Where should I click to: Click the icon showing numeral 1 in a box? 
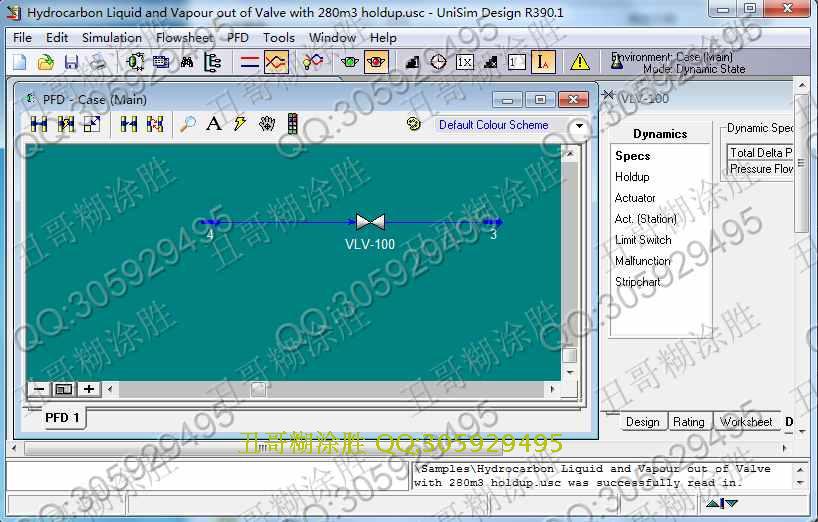tap(516, 62)
